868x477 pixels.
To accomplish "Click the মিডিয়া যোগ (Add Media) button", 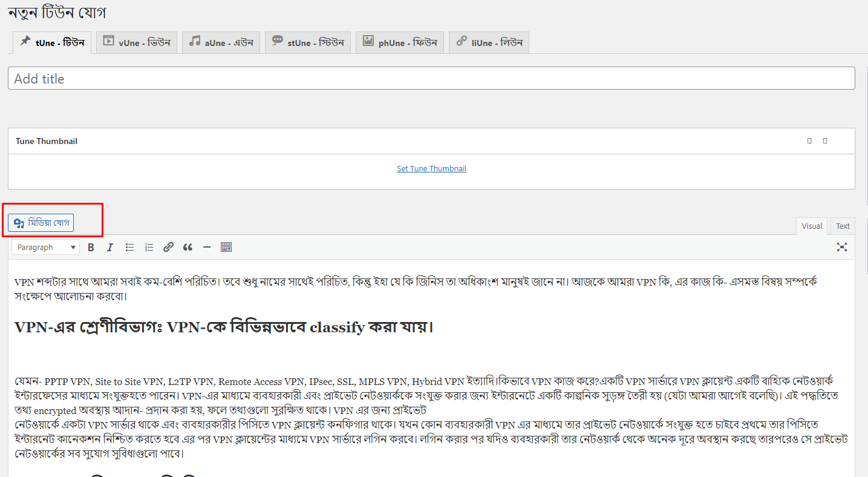I will tap(40, 222).
